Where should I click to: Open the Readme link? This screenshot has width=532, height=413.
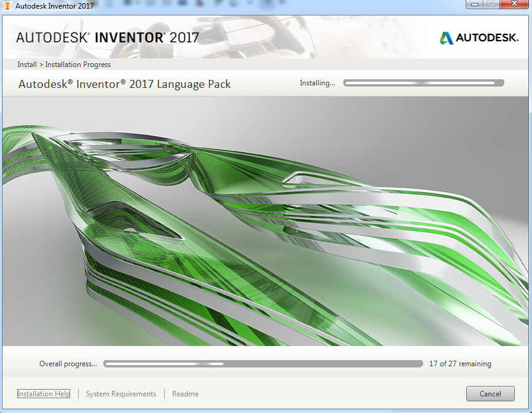coord(185,394)
